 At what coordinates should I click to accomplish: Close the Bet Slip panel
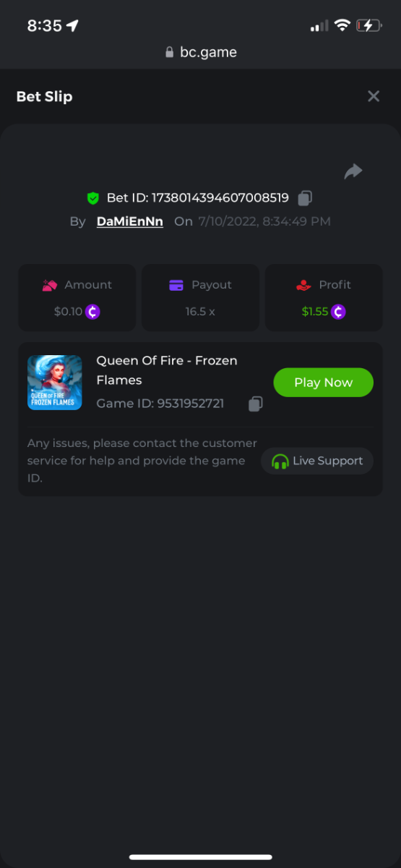(x=374, y=96)
